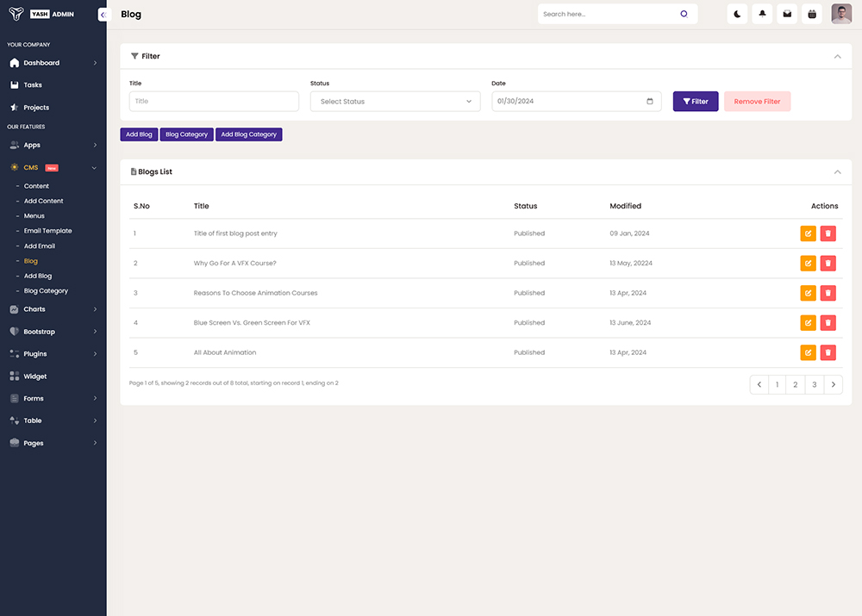Click the Remove Filter button
Image resolution: width=862 pixels, height=616 pixels.
[757, 101]
